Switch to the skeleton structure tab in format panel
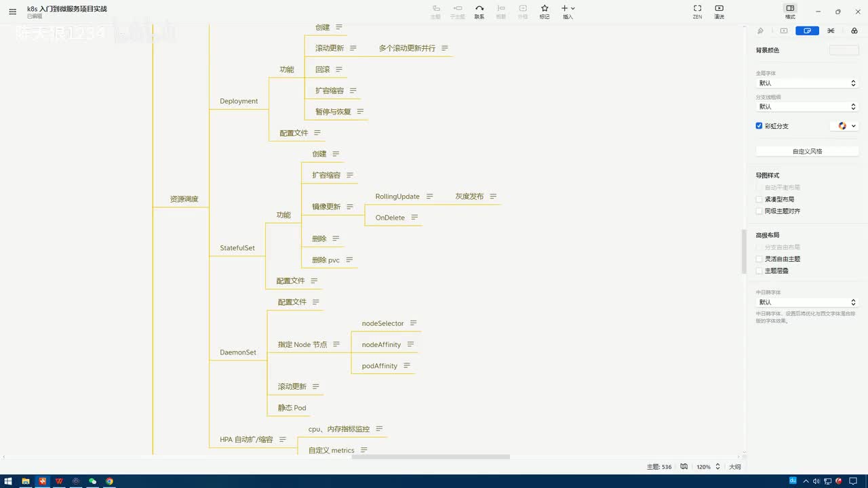 coord(831,30)
